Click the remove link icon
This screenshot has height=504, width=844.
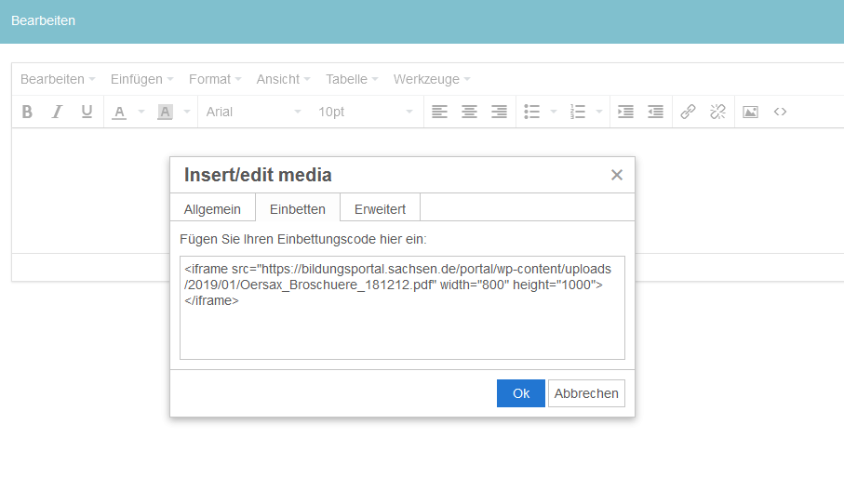click(x=717, y=112)
